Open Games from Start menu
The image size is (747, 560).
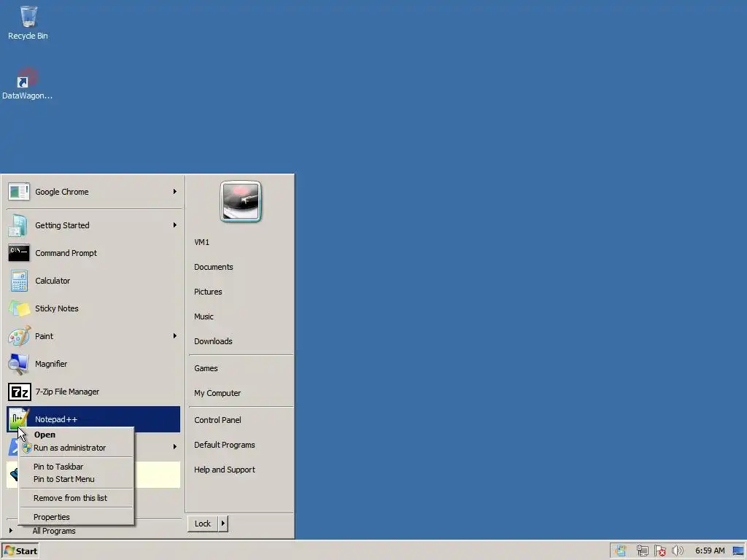[206, 368]
